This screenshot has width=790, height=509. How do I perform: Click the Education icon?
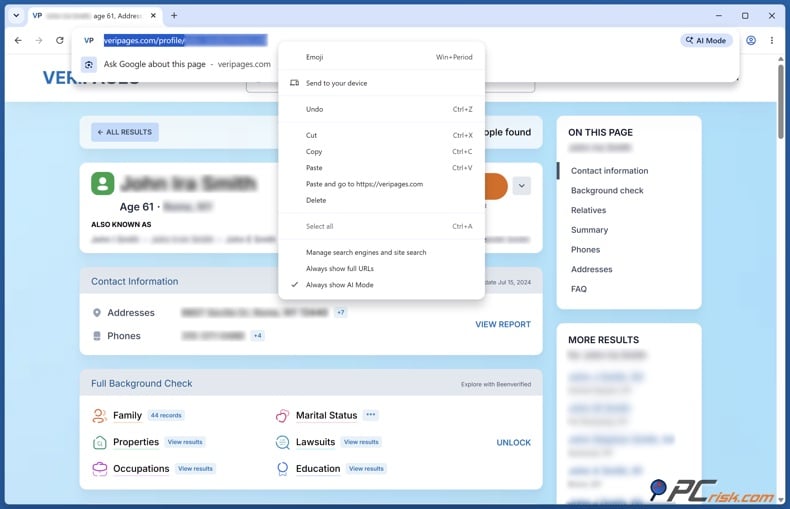pyautogui.click(x=283, y=469)
